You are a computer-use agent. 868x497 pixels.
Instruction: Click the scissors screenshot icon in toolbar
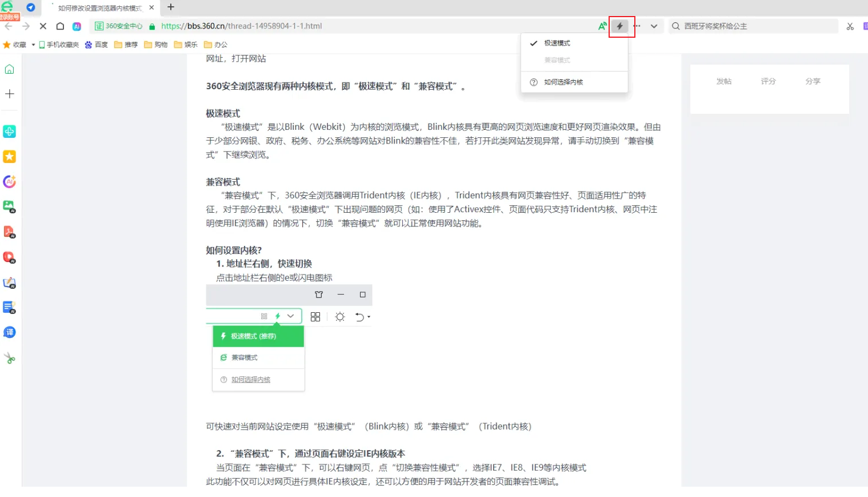pos(850,26)
